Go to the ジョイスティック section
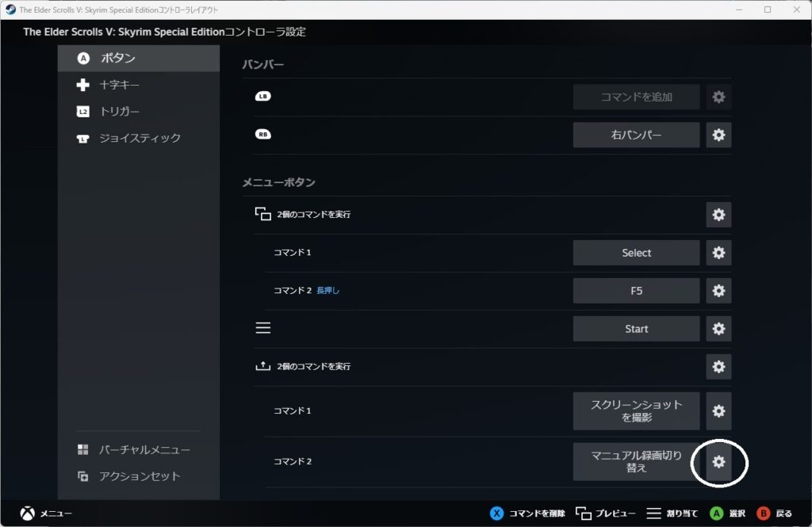 (x=139, y=138)
